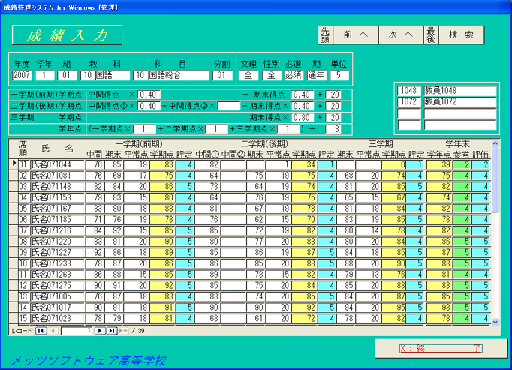Select the name cell 氏名071143
The height and width of the screenshot is (370, 512).
pyautogui.click(x=57, y=186)
